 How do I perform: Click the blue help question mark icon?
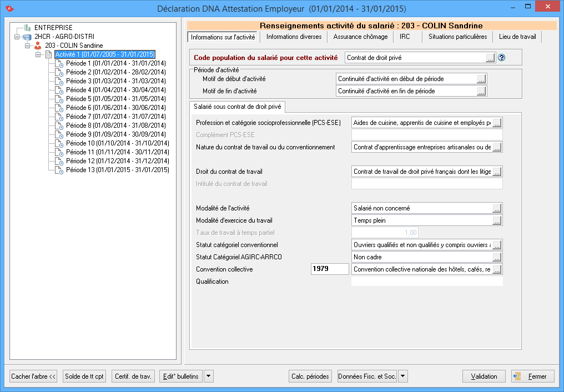[x=501, y=57]
